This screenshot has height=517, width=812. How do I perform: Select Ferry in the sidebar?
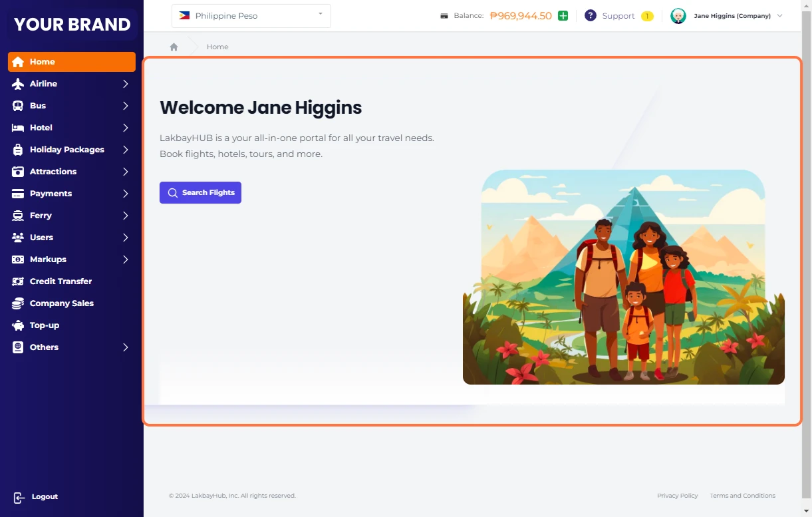(41, 216)
